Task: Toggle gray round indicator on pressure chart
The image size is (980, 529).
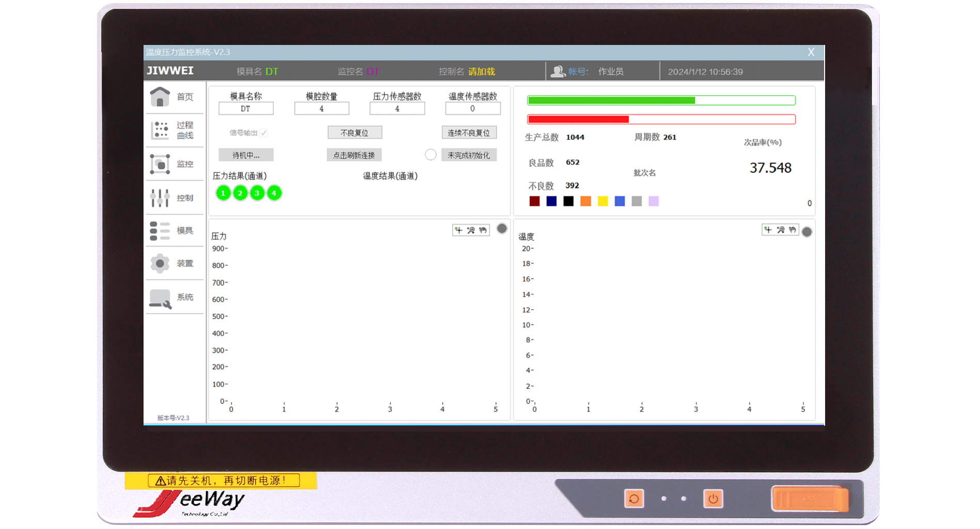Action: pos(502,228)
